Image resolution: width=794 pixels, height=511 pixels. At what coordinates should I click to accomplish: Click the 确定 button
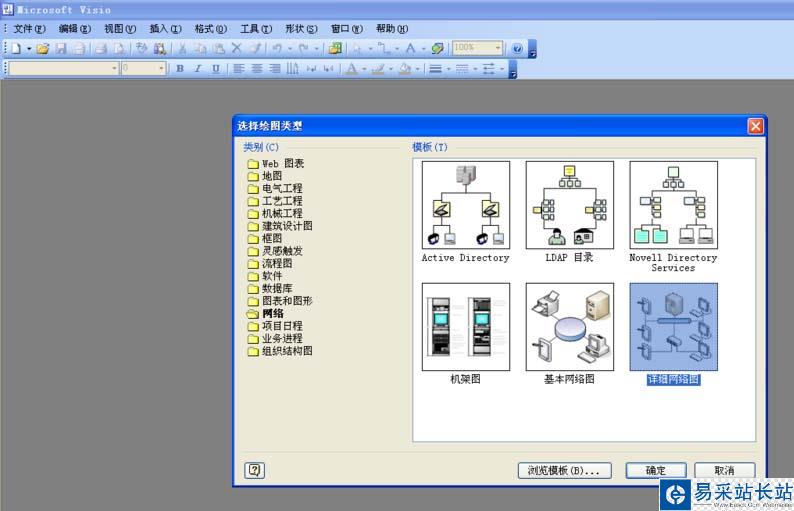pyautogui.click(x=656, y=470)
